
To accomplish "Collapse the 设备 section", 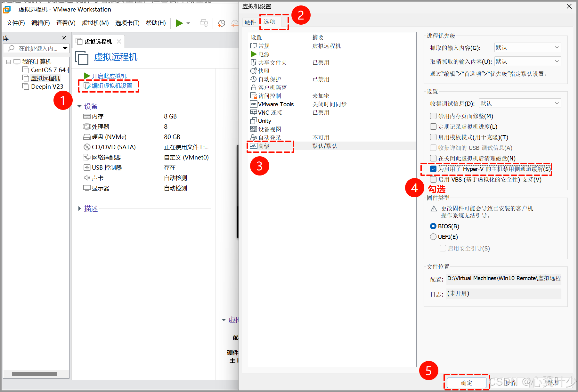I will tap(79, 106).
